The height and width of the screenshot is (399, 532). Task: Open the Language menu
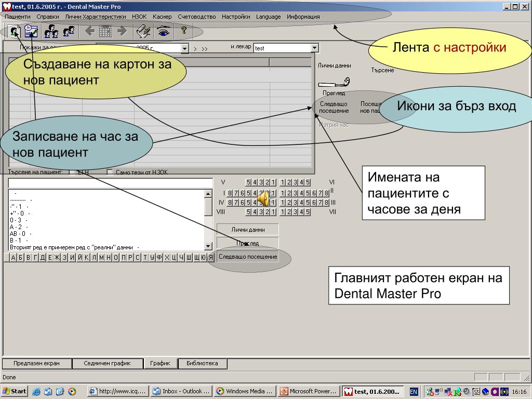269,17
